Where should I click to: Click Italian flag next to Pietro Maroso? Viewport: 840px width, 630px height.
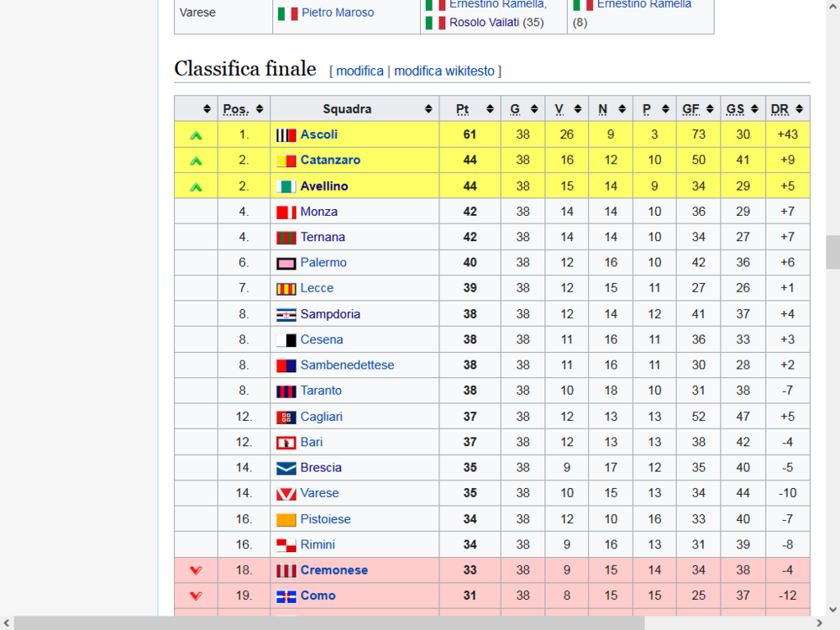click(x=287, y=13)
